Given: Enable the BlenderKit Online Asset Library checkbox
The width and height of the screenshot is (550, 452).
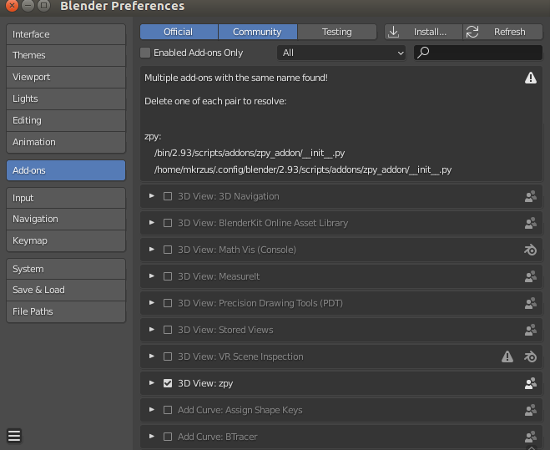Looking at the screenshot, I should (x=168, y=223).
